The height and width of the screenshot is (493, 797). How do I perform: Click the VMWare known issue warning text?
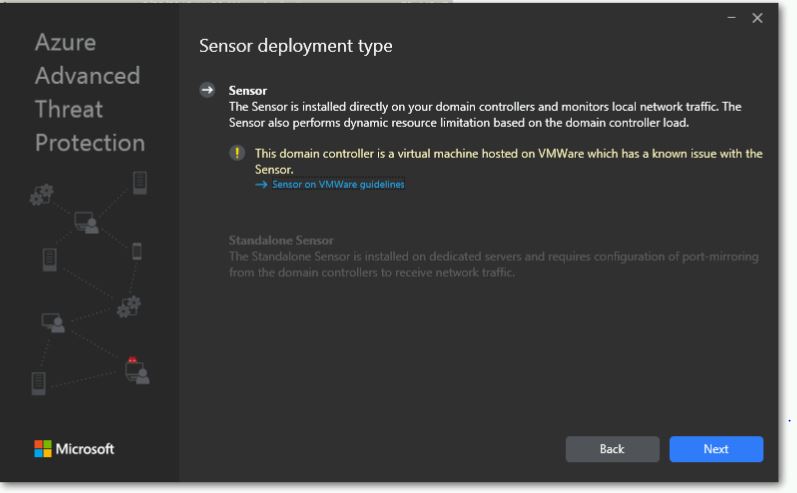pyautogui.click(x=508, y=161)
